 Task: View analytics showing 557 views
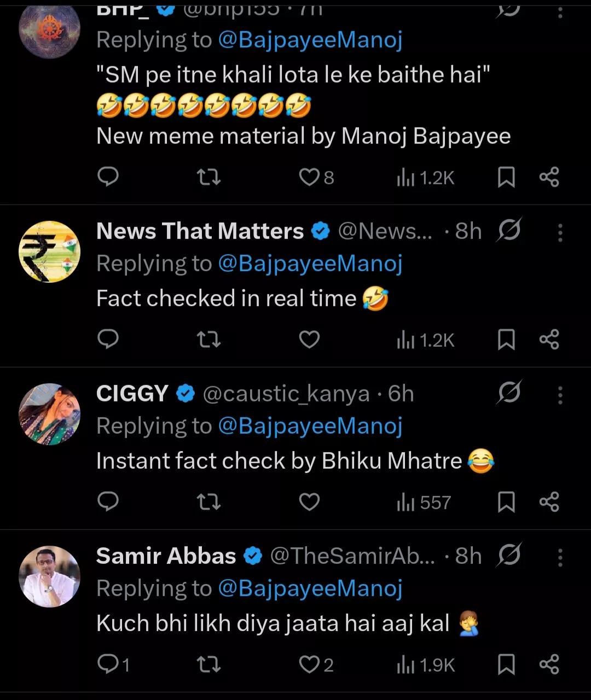click(x=425, y=502)
